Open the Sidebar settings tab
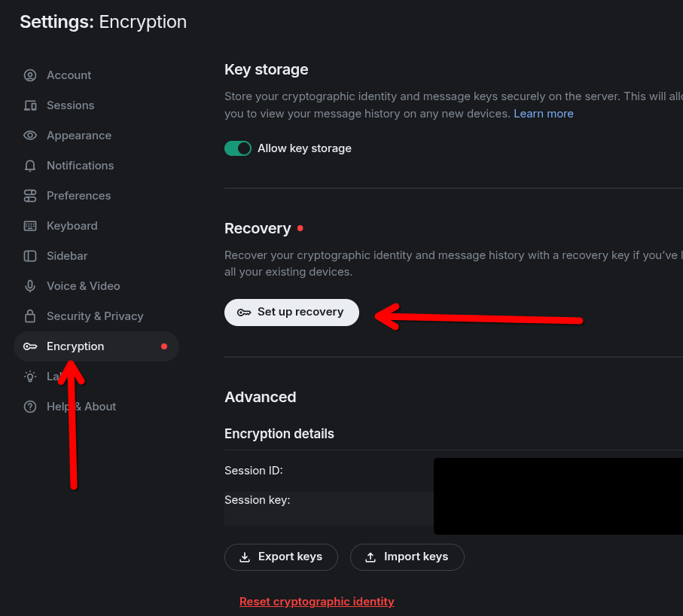This screenshot has width=683, height=616. (67, 256)
